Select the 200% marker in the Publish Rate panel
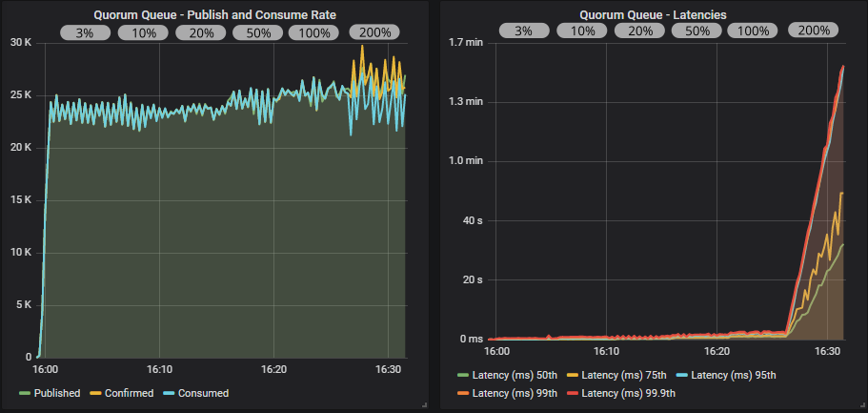Screen dimensions: 868x413 pos(373,31)
